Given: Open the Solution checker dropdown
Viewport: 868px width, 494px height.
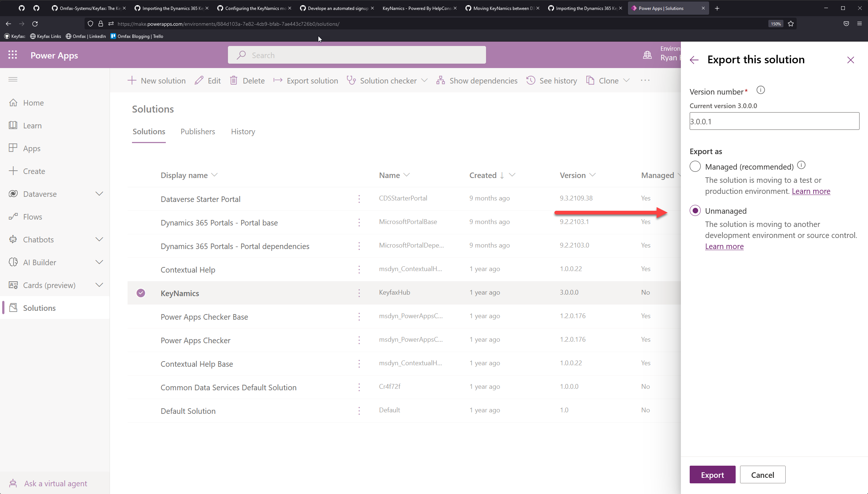Looking at the screenshot, I should tap(424, 81).
